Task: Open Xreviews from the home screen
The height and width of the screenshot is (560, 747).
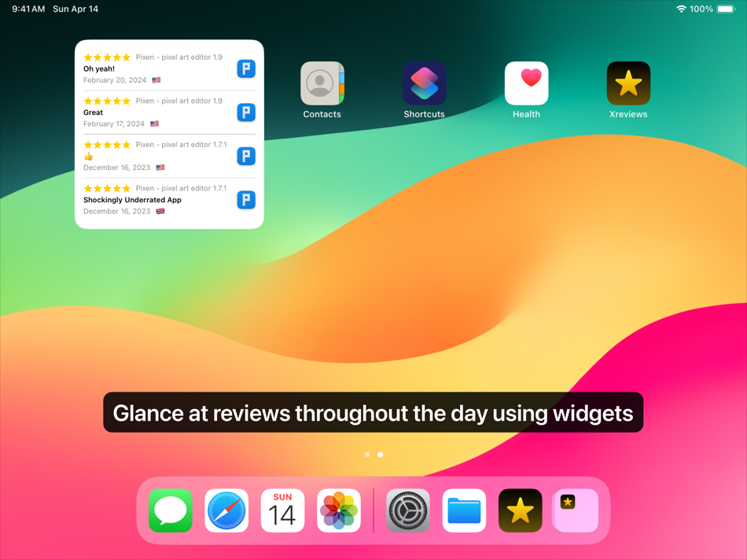Action: pos(628,83)
